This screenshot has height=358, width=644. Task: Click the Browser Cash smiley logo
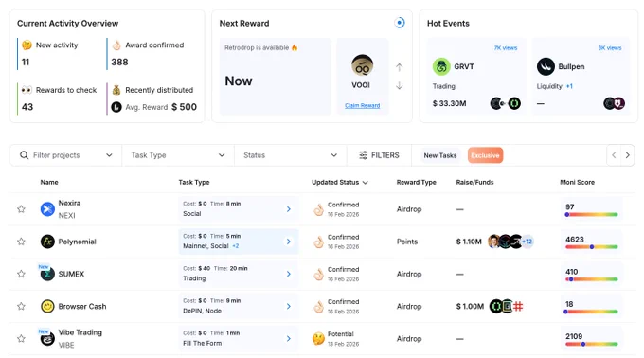(47, 306)
